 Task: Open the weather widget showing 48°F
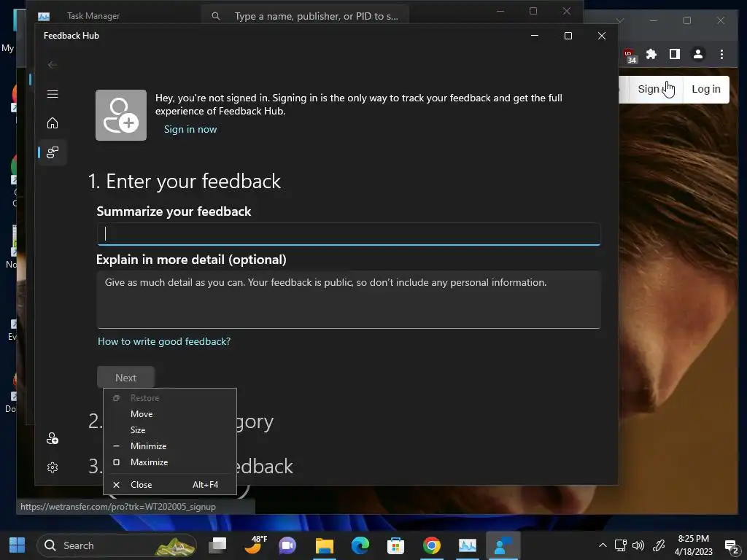pyautogui.click(x=255, y=545)
